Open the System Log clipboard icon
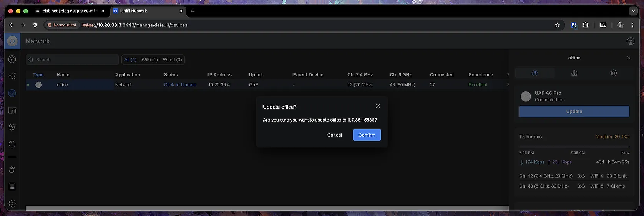Image resolution: width=644 pixels, height=216 pixels. 12,186
